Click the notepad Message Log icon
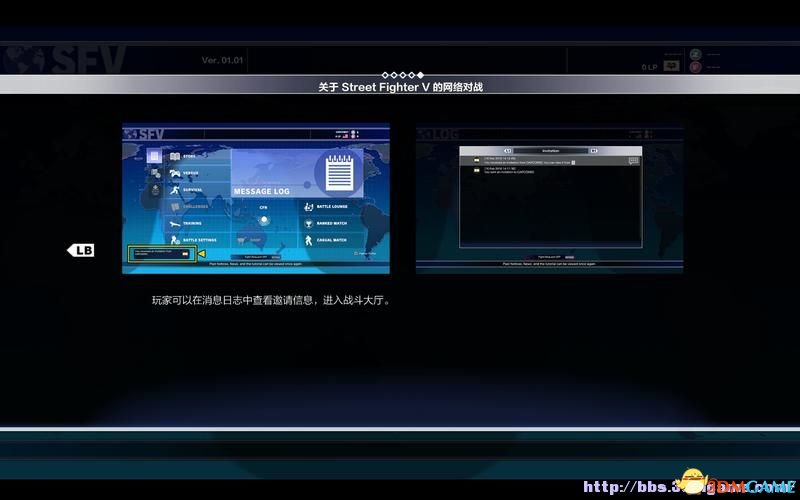Image resolution: width=800 pixels, height=500 pixels. pyautogui.click(x=339, y=172)
